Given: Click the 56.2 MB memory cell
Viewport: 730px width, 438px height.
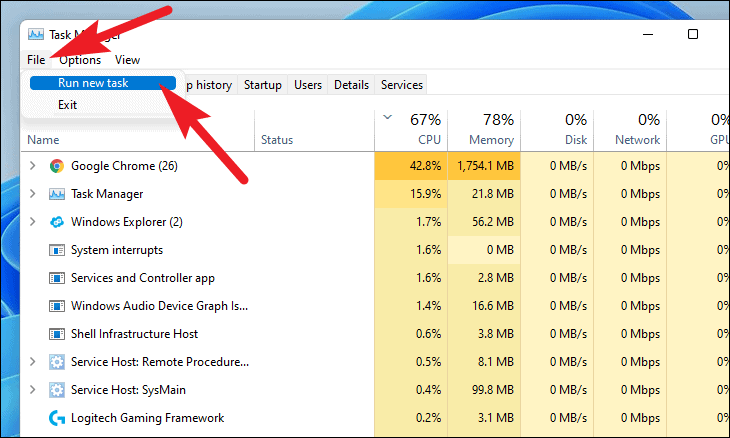Looking at the screenshot, I should coord(484,222).
